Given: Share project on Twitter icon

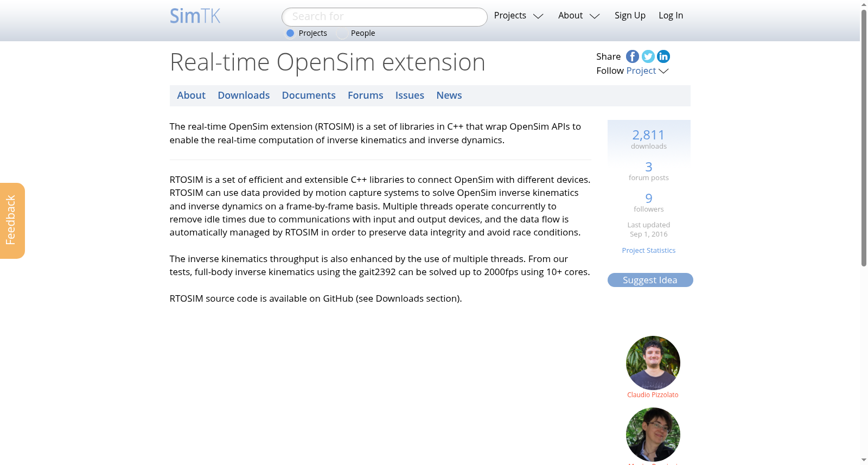Looking at the screenshot, I should pos(648,56).
